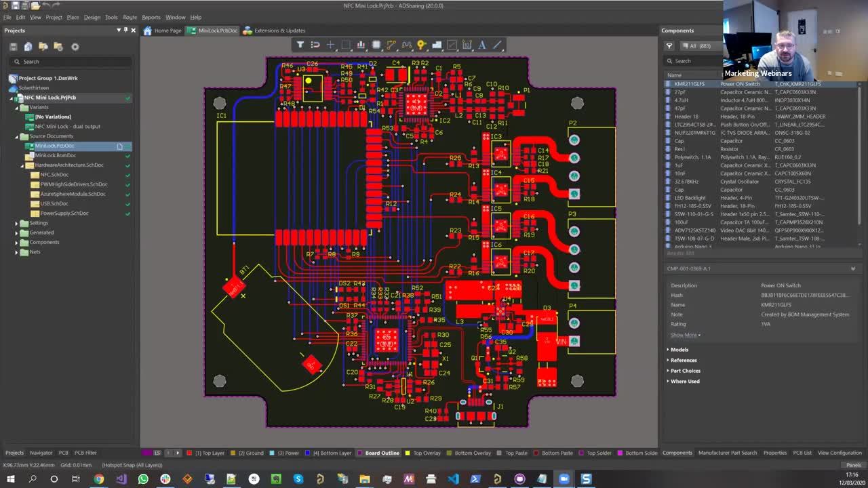The image size is (868, 488).
Task: Expand the Where Used section
Action: 685,382
